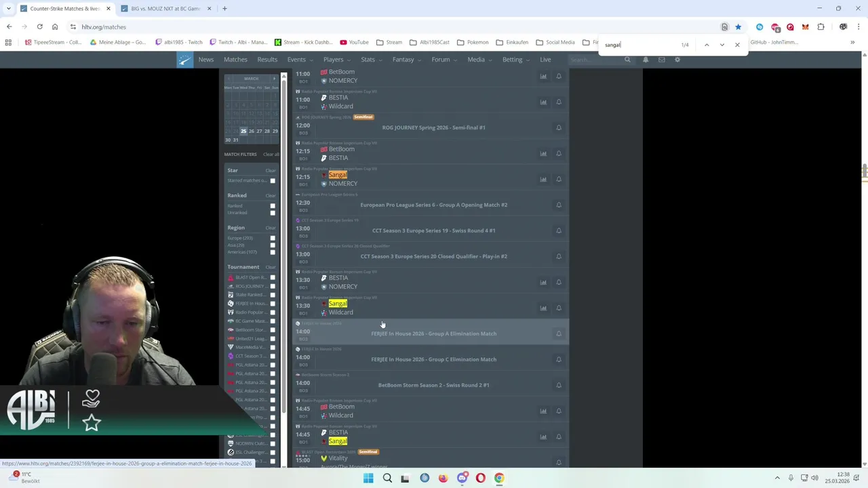Bookmark this page with the star icon

738,27
